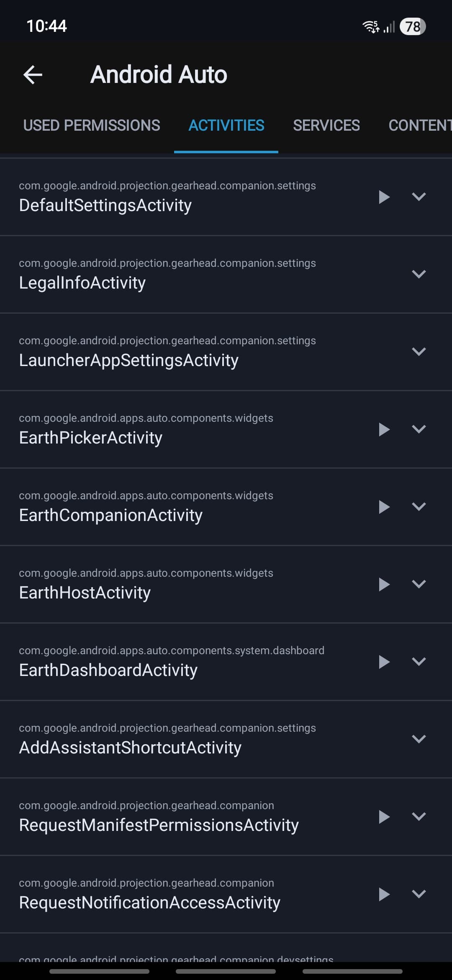Screen dimensions: 452x980
Task: Open the Services tab
Action: point(326,126)
